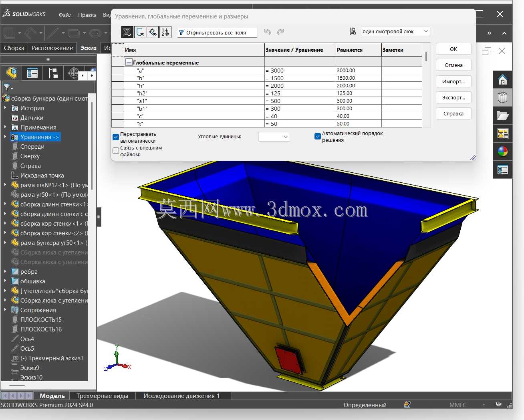Select the 'Модель' bottom tab

[x=52, y=396]
